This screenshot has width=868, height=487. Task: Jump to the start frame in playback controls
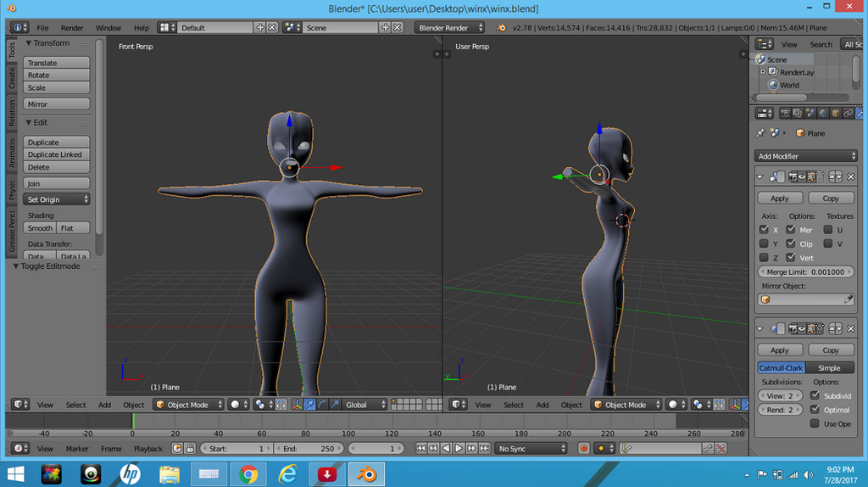(420, 449)
